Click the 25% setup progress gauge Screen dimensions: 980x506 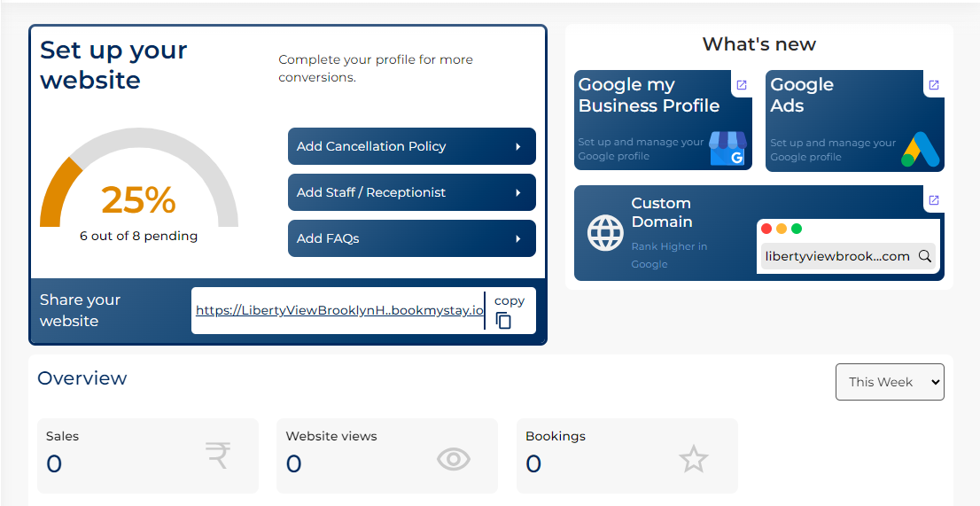point(139,191)
